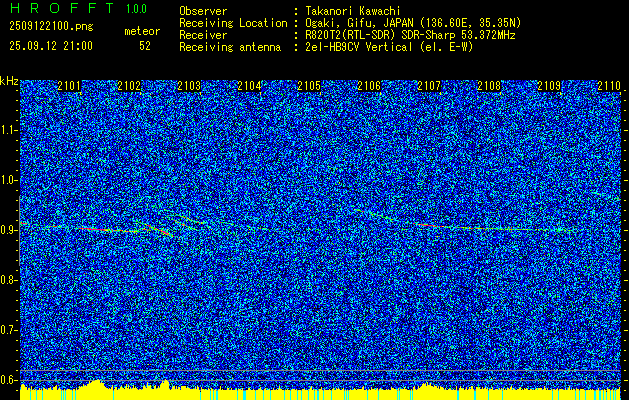Image resolution: width=629 pixels, height=400 pixels.
Task: Click the HROFFT title text
Action: 63,8
